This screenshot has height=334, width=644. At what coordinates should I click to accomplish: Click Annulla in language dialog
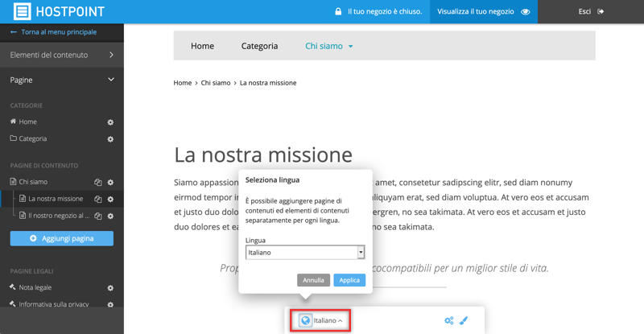coord(313,280)
